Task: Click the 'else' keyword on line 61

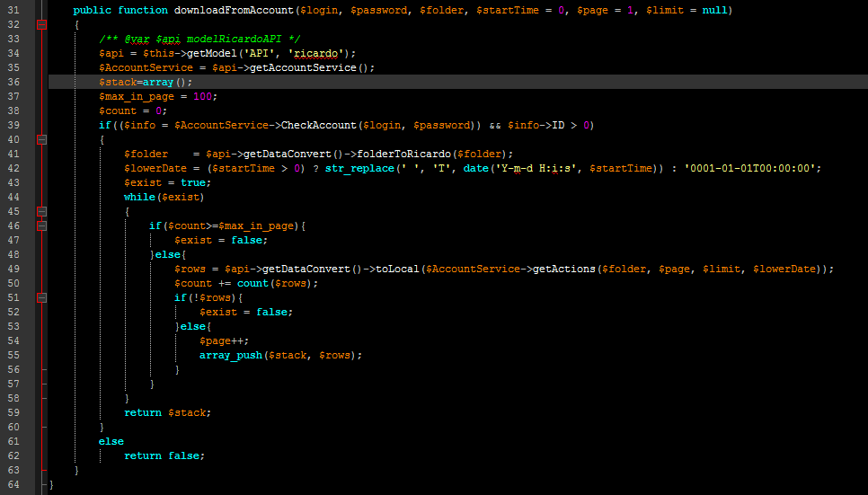Action: [x=111, y=442]
